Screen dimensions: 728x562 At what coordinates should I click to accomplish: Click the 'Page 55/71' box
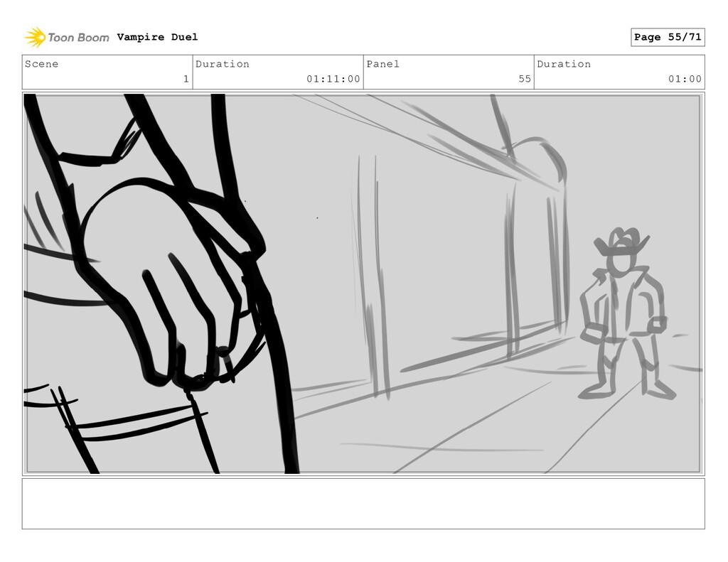(668, 37)
